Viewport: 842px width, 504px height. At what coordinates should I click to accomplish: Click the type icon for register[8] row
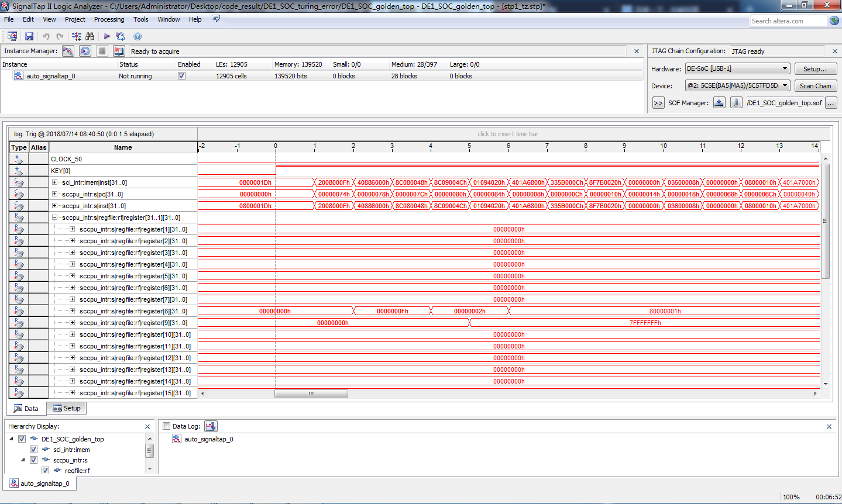pyautogui.click(x=19, y=311)
